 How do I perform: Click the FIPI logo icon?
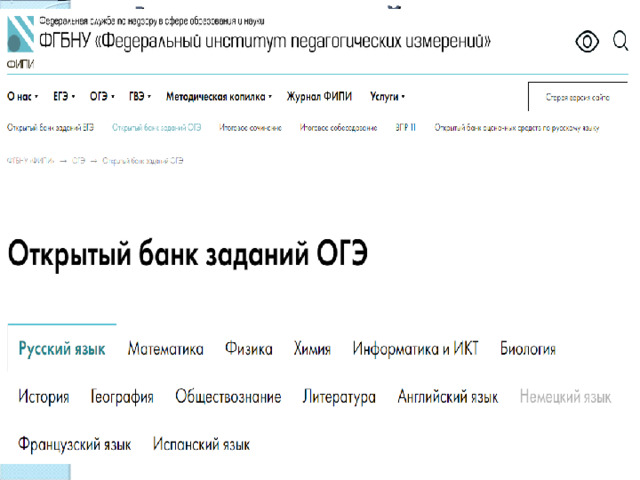tap(20, 34)
